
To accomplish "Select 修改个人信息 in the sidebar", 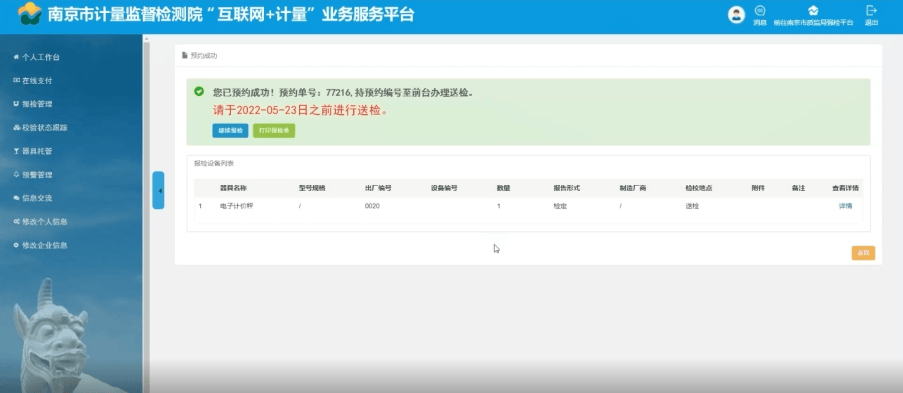I will (40, 221).
